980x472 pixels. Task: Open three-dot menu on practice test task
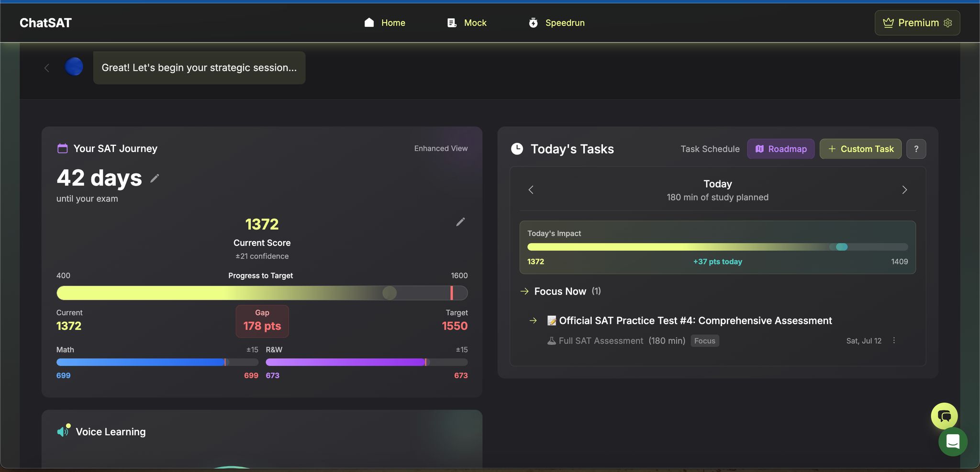coord(894,340)
